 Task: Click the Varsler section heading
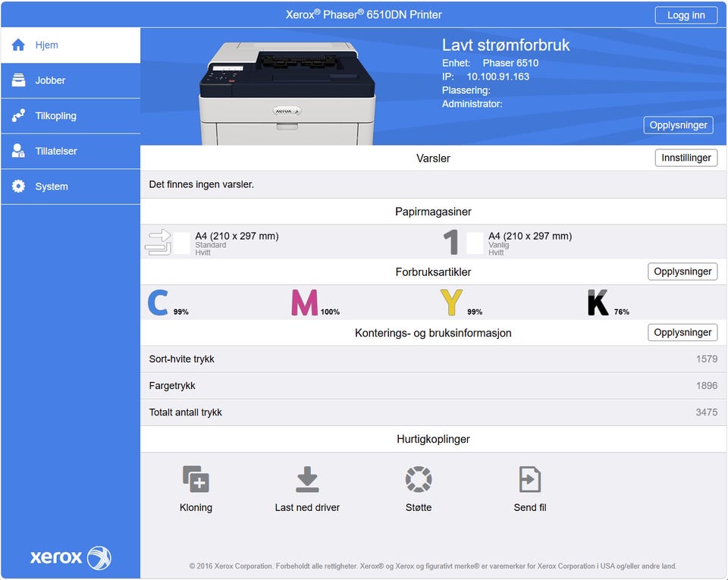coord(433,158)
